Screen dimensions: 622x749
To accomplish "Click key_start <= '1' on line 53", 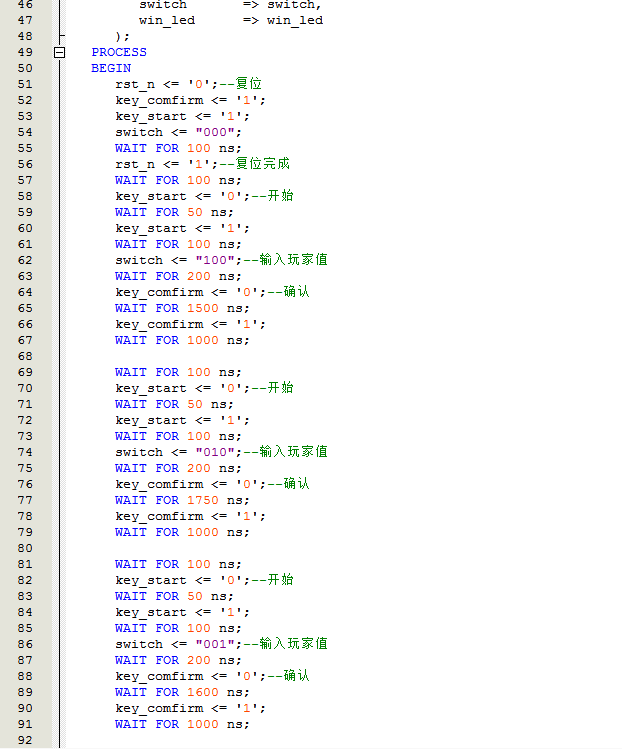I will (x=182, y=117).
